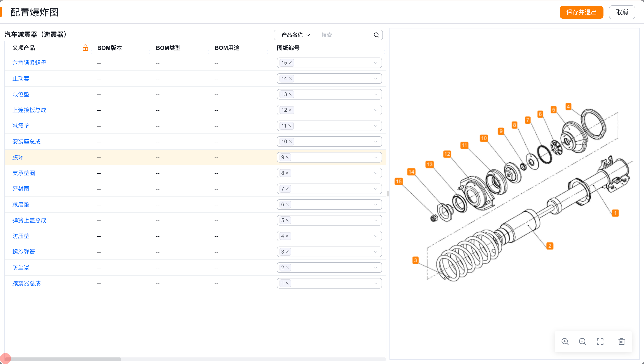Click the zoom out magnifier icon
The height and width of the screenshot is (364, 644).
pyautogui.click(x=582, y=341)
